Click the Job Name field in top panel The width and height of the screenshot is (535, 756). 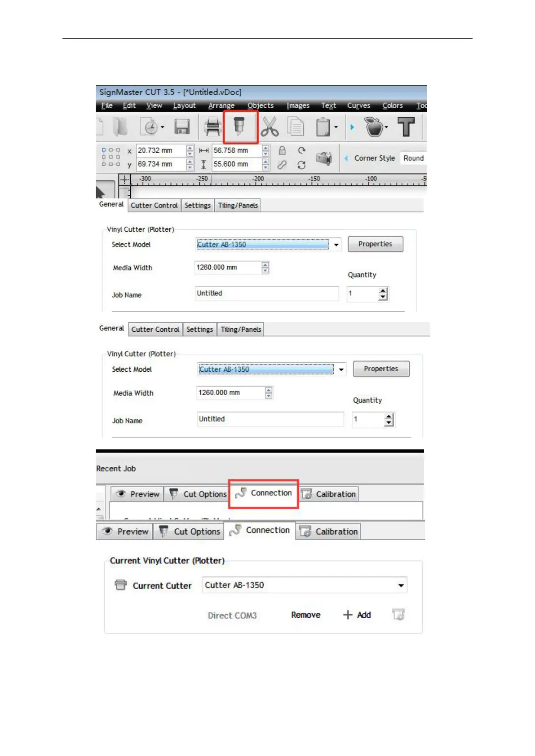pos(267,294)
